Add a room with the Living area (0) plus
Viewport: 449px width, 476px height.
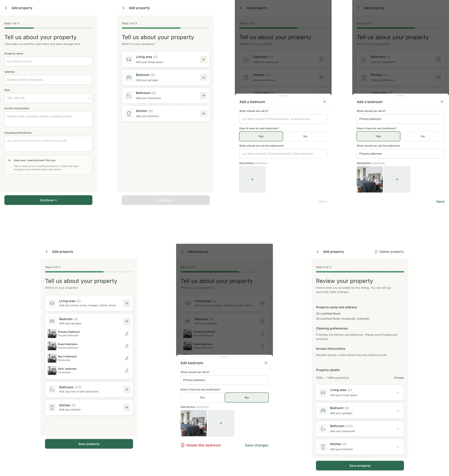tap(204, 59)
